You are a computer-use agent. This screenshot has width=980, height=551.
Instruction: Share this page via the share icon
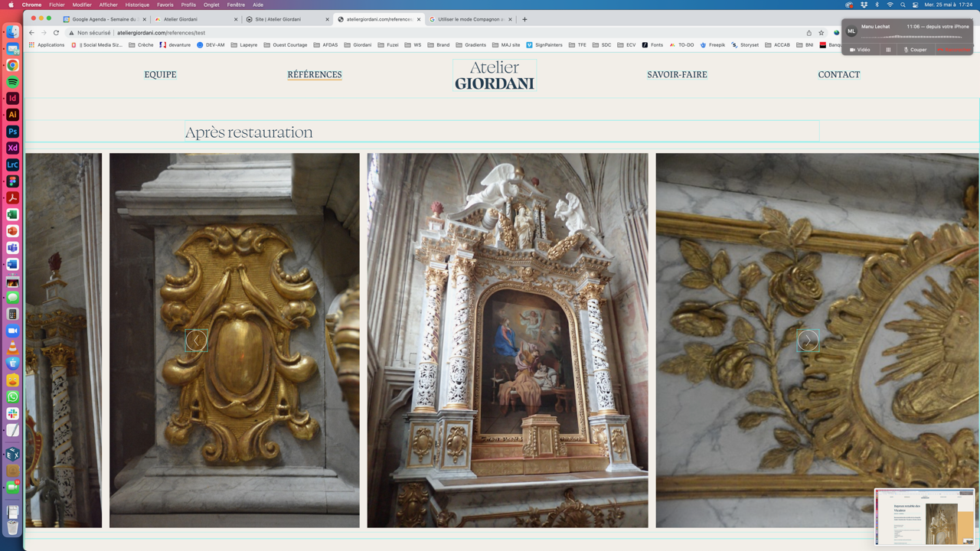(808, 33)
